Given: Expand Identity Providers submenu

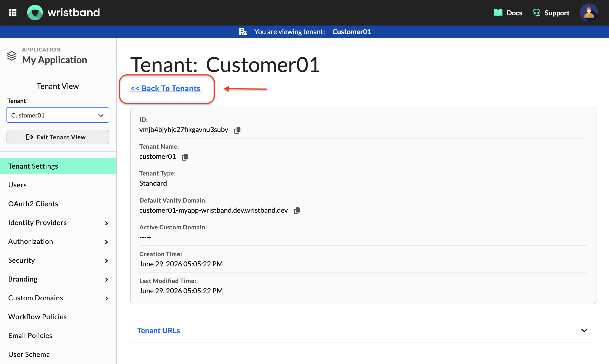Looking at the screenshot, I should point(58,223).
